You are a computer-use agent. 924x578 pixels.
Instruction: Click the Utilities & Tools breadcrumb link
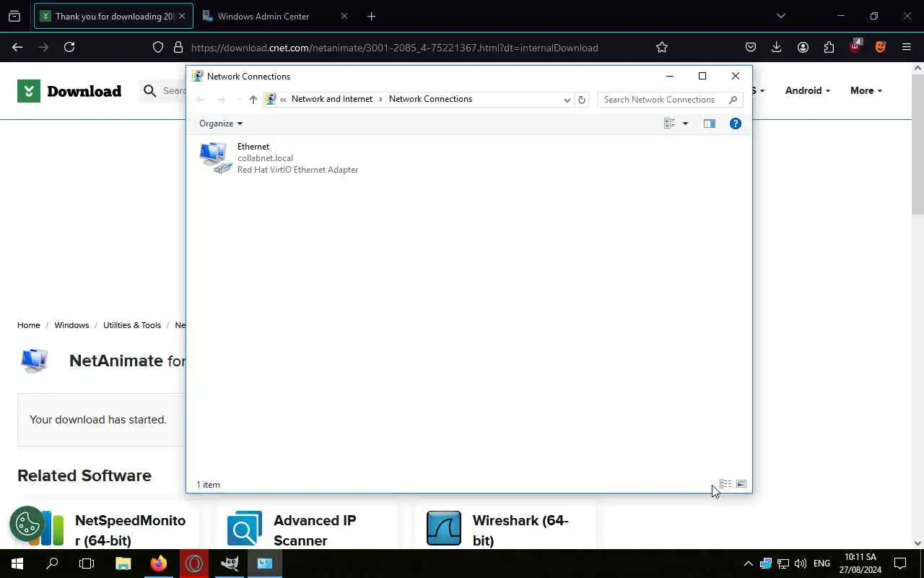pyautogui.click(x=132, y=325)
